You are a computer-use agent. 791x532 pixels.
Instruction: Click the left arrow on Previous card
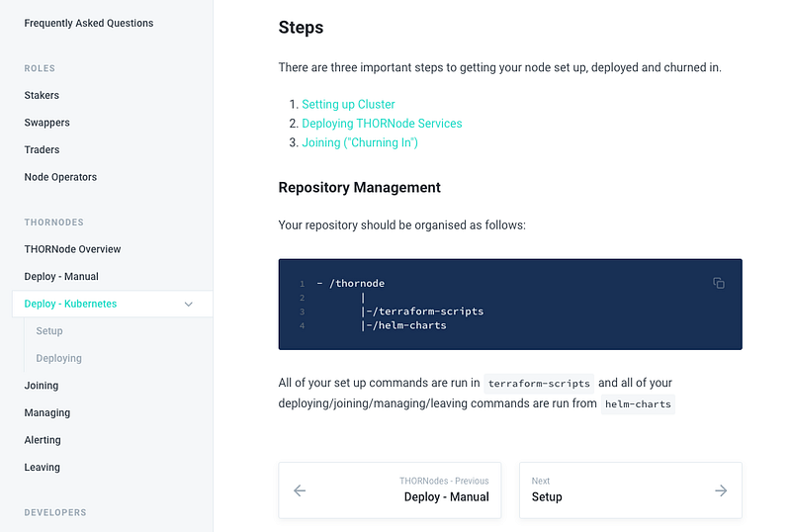[x=300, y=490]
